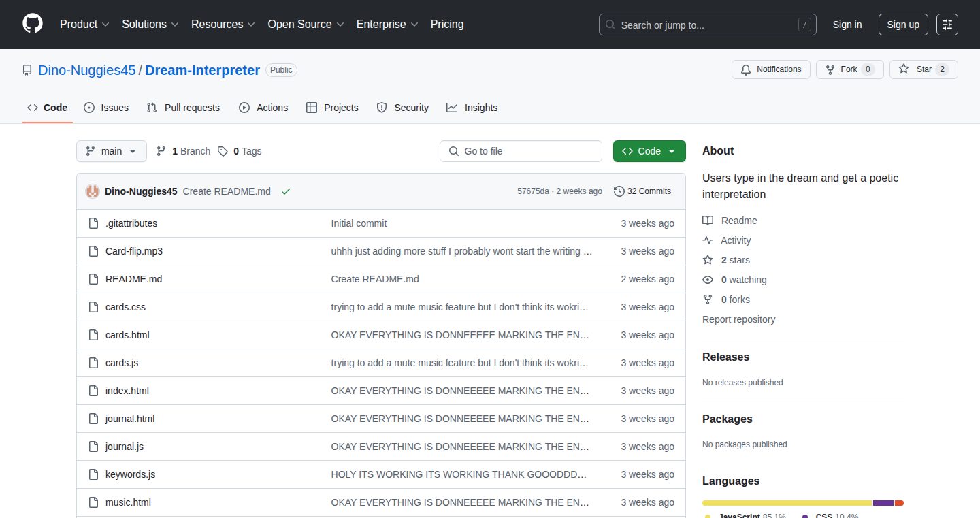This screenshot has height=518, width=980.
Task: Open the 32 Commits history link
Action: (x=642, y=191)
